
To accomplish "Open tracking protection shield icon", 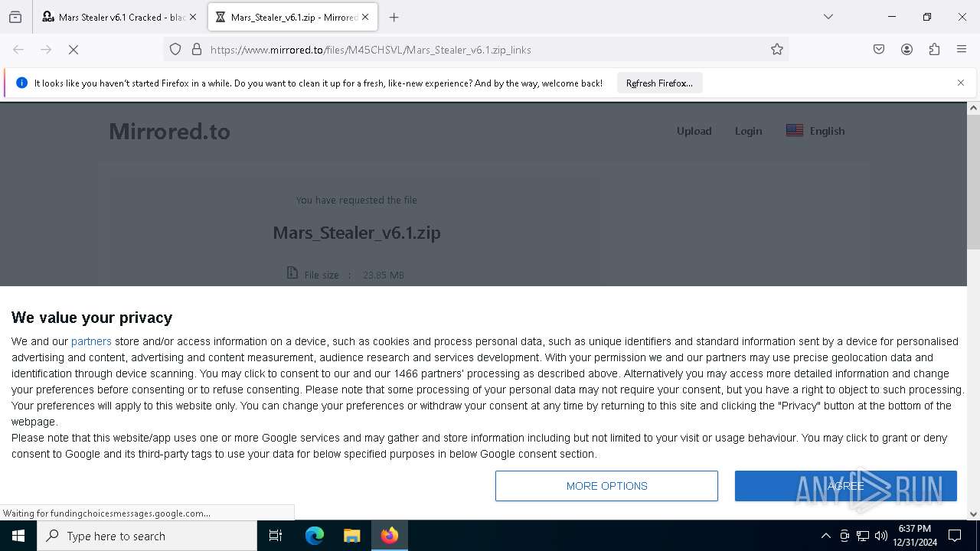I will [175, 50].
